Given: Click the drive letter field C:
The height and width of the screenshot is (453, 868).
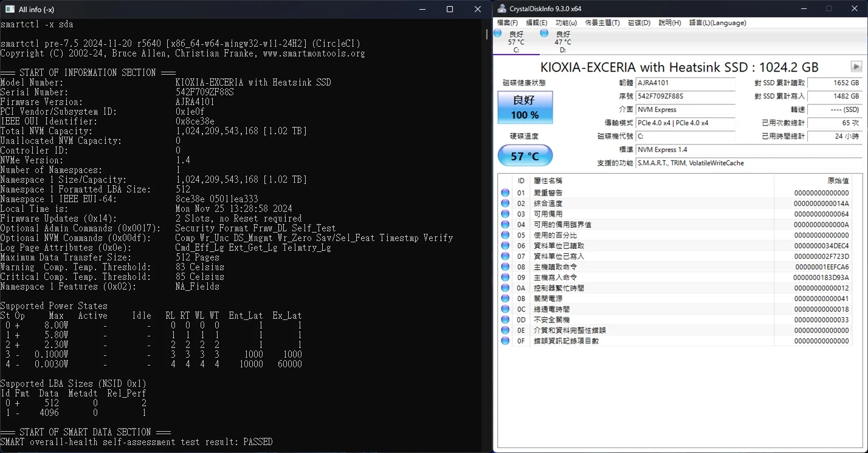Looking at the screenshot, I should 685,137.
